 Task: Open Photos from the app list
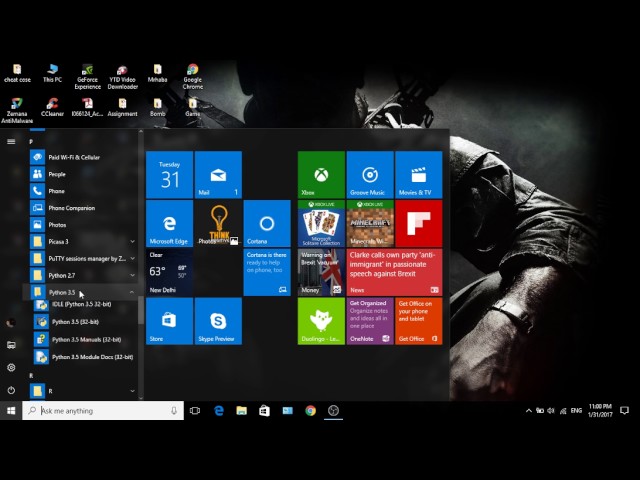click(83, 225)
